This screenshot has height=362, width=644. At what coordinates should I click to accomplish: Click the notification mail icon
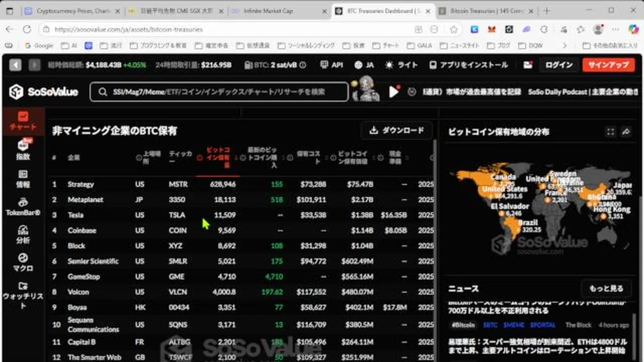[528, 65]
